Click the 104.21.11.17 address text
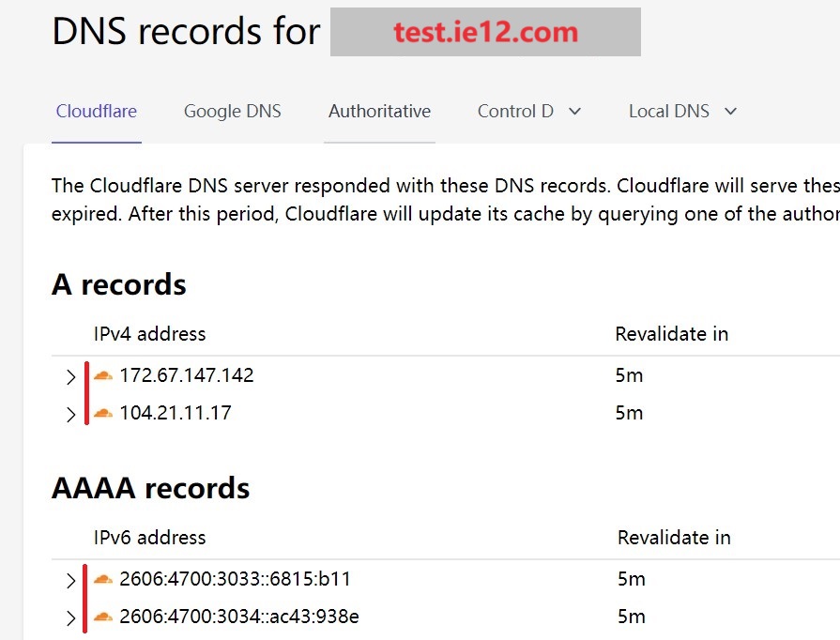Image resolution: width=840 pixels, height=640 pixels. click(x=176, y=413)
